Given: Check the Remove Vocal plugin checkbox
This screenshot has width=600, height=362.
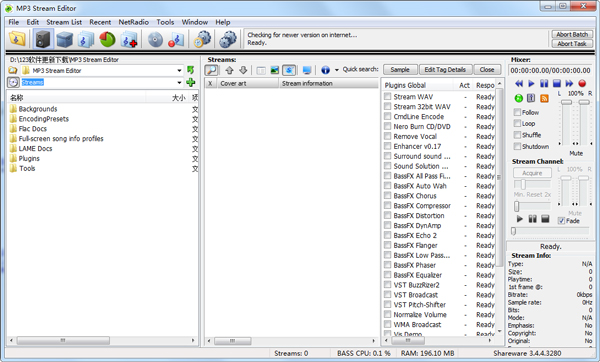Looking at the screenshot, I should click(388, 136).
